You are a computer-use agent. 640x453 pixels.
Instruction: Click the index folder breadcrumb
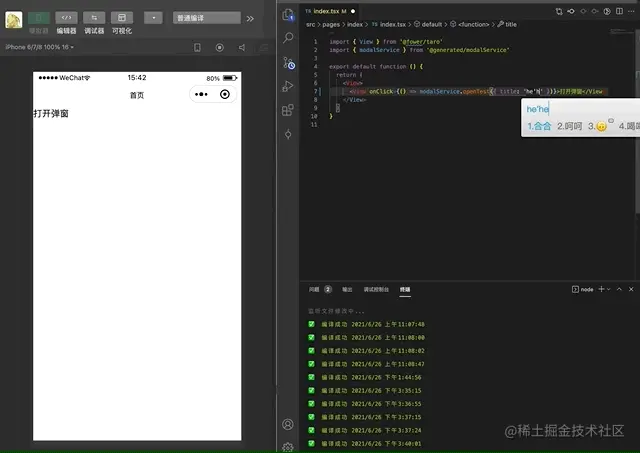[355, 24]
